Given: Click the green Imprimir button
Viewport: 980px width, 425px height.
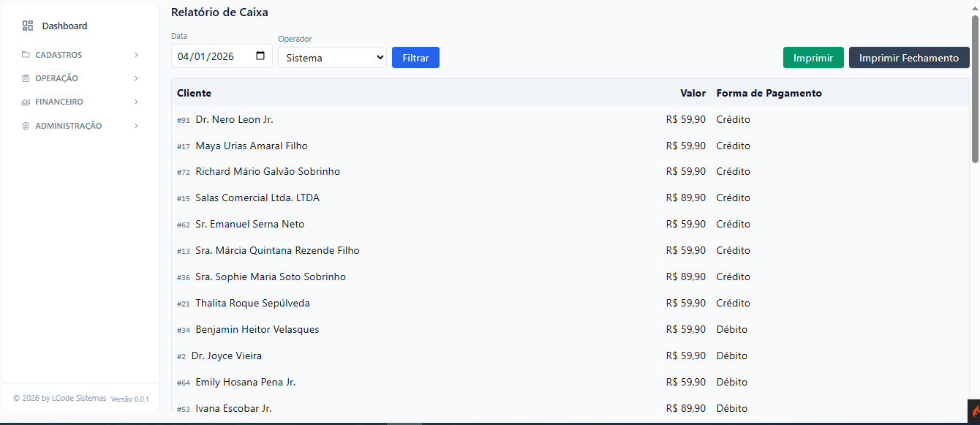Looking at the screenshot, I should click(813, 58).
